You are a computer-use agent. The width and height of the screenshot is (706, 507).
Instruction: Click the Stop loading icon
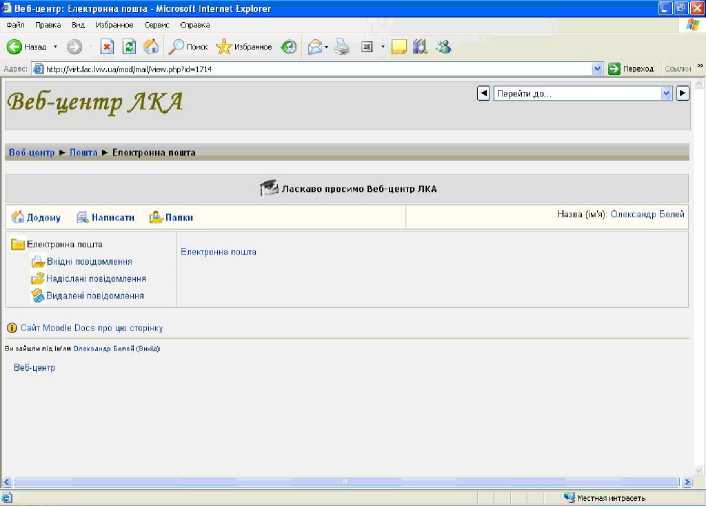tap(107, 46)
